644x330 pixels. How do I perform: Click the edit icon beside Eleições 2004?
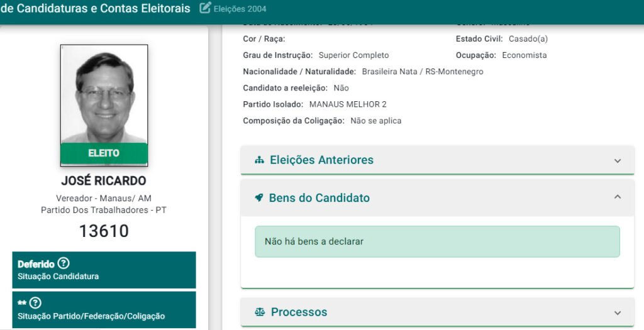pyautogui.click(x=204, y=8)
